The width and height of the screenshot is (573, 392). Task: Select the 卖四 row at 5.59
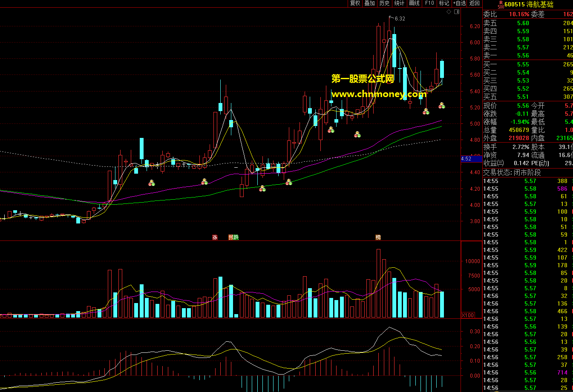[x=528, y=31]
